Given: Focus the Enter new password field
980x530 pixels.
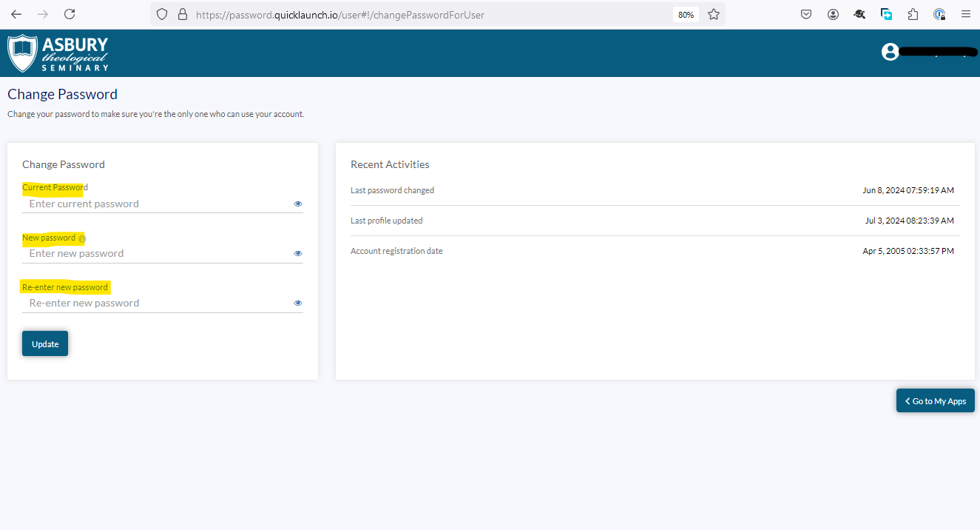Looking at the screenshot, I should click(155, 253).
